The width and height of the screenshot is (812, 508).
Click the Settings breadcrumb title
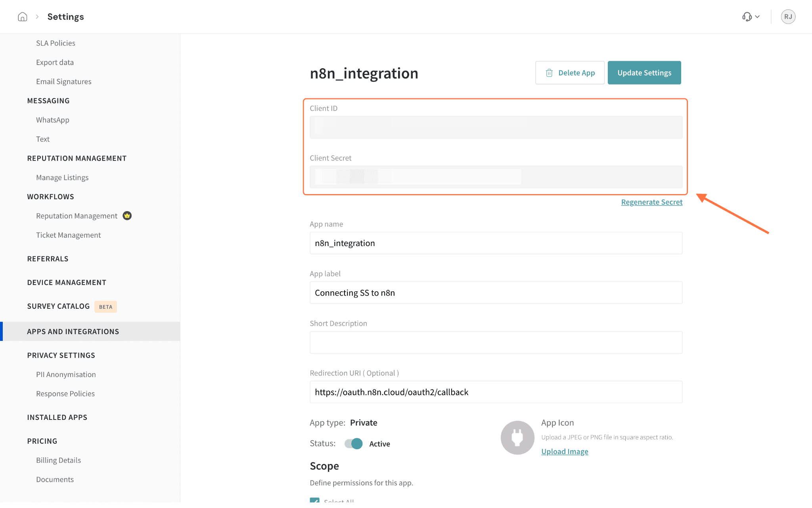[x=65, y=17]
